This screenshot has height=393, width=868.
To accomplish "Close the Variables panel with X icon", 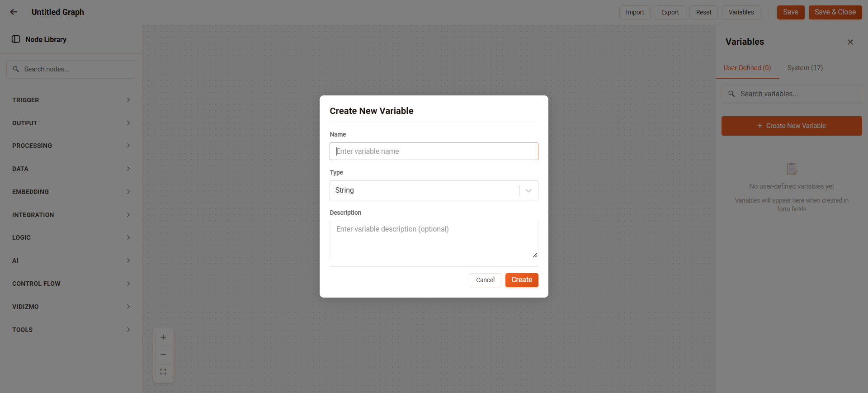I will point(850,42).
